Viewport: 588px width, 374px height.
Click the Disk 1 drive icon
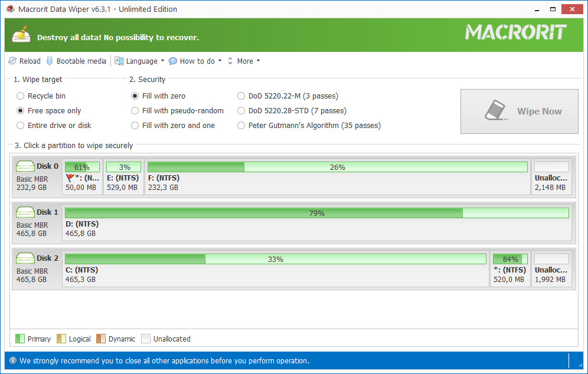[x=25, y=212]
